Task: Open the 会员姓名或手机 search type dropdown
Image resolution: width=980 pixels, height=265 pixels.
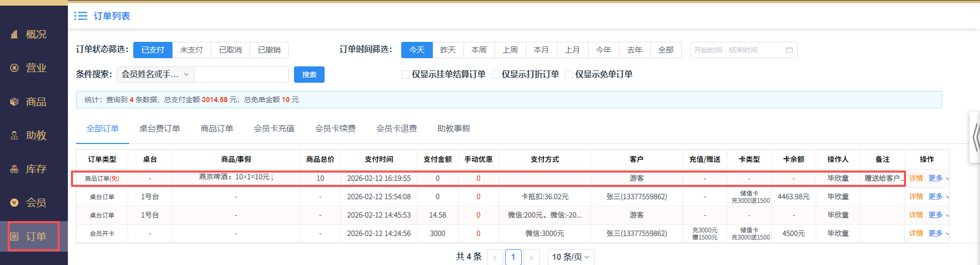Action: pyautogui.click(x=155, y=75)
